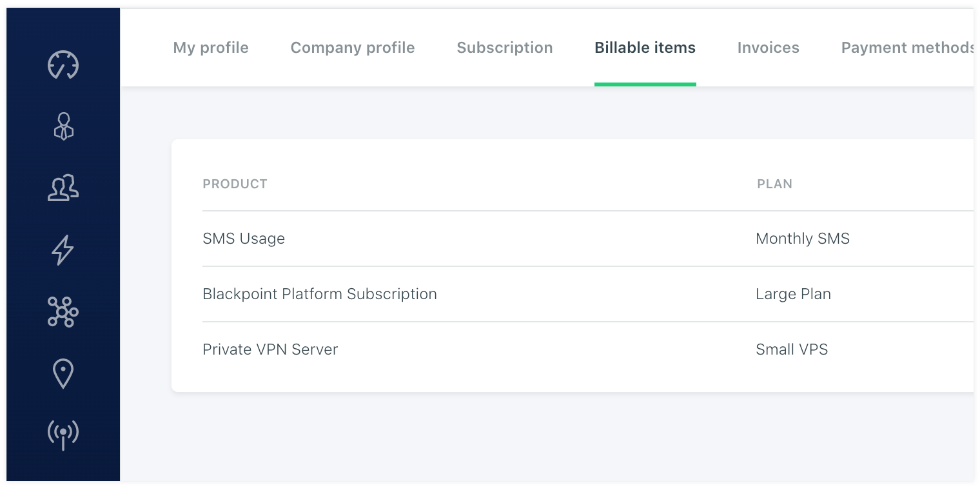Click the Large Plan cell
980x490 pixels.
coord(793,294)
